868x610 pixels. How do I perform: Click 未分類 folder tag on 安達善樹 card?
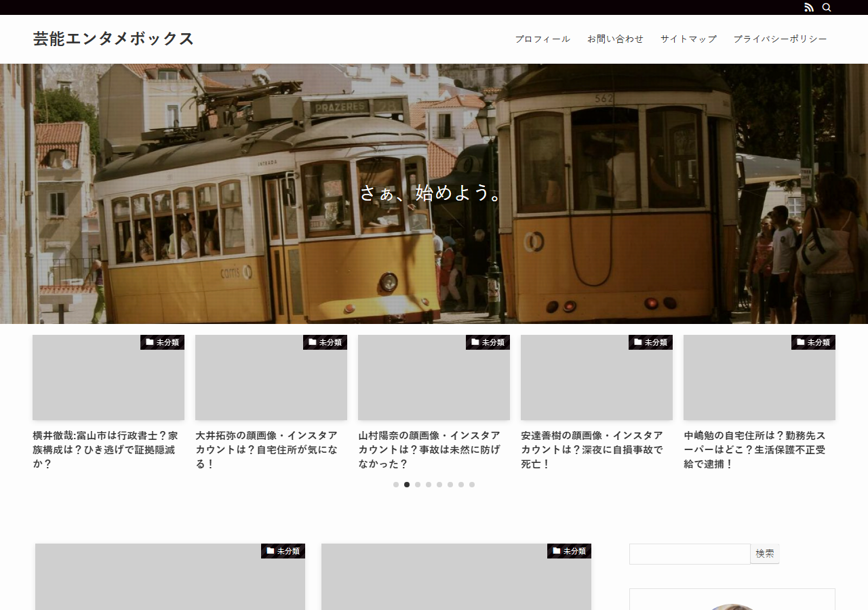[651, 342]
